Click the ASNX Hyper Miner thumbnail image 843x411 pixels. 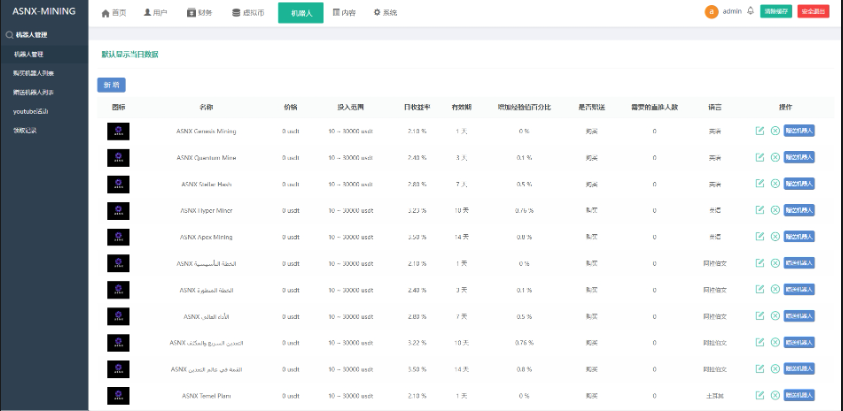118,211
